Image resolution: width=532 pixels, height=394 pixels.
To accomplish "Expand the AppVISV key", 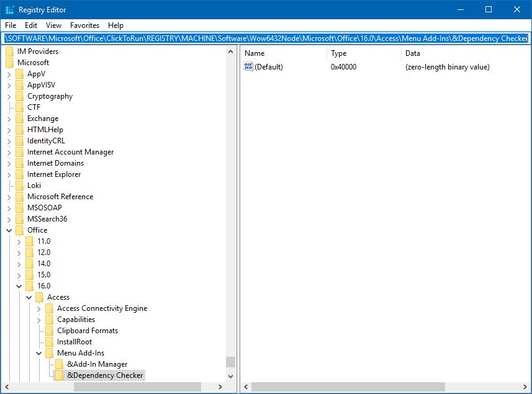I will tap(9, 86).
